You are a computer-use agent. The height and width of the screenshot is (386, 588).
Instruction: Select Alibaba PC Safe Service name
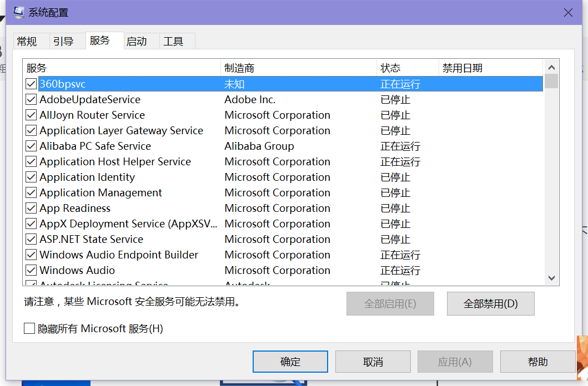96,146
